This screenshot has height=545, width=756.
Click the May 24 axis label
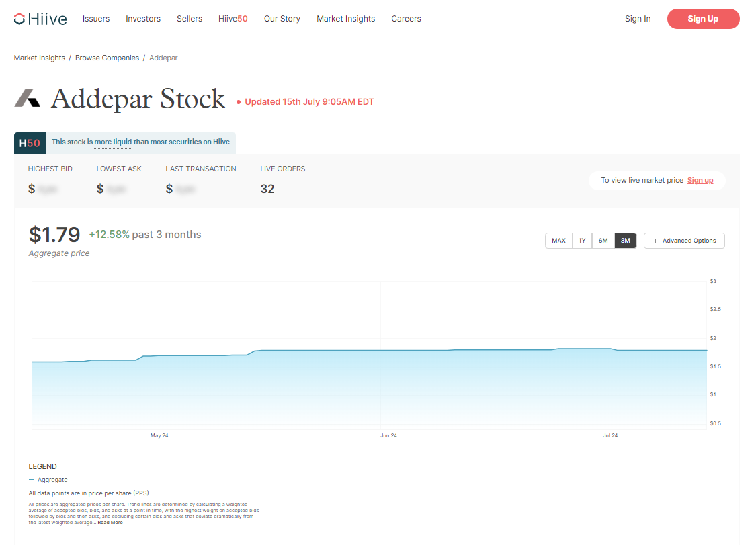point(159,435)
